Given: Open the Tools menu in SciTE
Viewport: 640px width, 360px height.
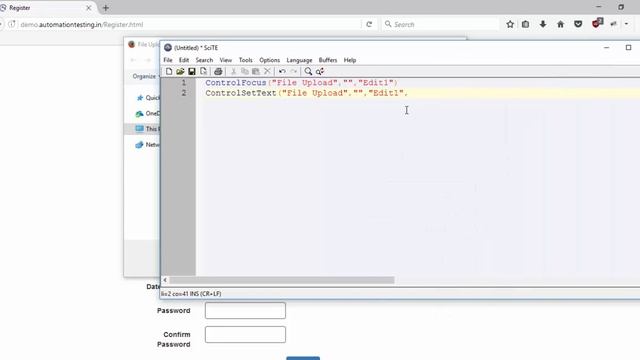Looking at the screenshot, I should point(245,60).
